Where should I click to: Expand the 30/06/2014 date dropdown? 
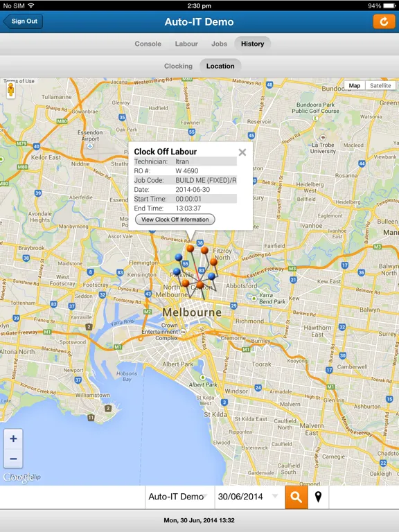coord(249,497)
